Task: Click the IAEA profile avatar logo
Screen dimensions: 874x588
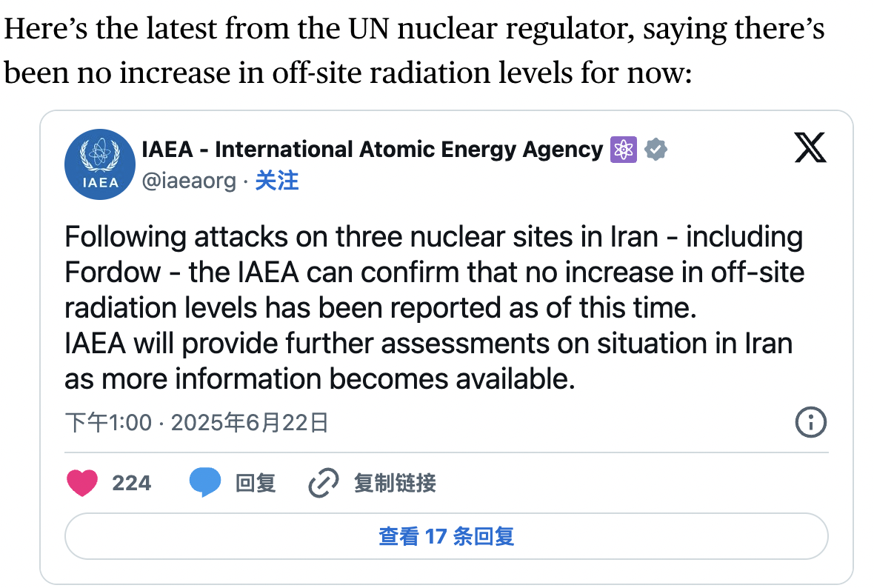Action: pyautogui.click(x=99, y=164)
